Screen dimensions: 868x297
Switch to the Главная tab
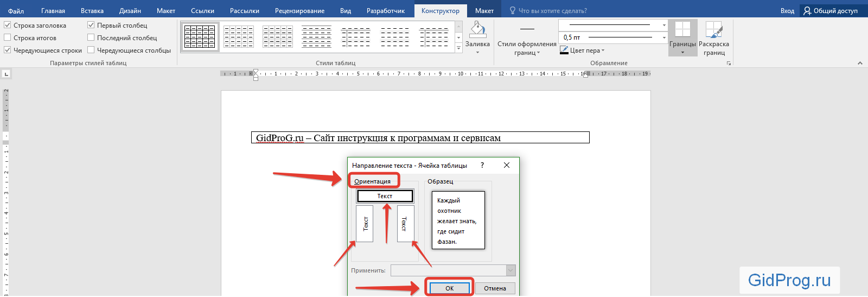[x=53, y=11]
